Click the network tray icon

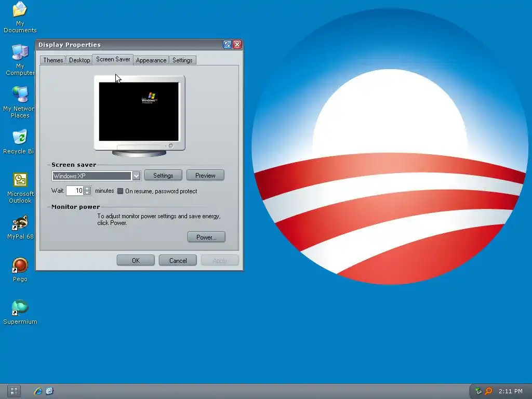[x=478, y=391]
